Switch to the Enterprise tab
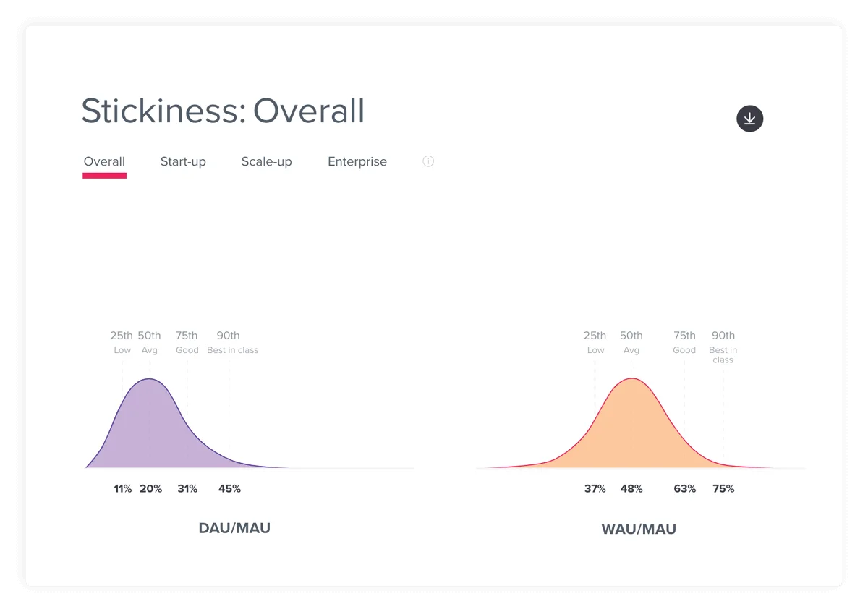Image resolution: width=868 pixels, height=612 pixels. (357, 162)
